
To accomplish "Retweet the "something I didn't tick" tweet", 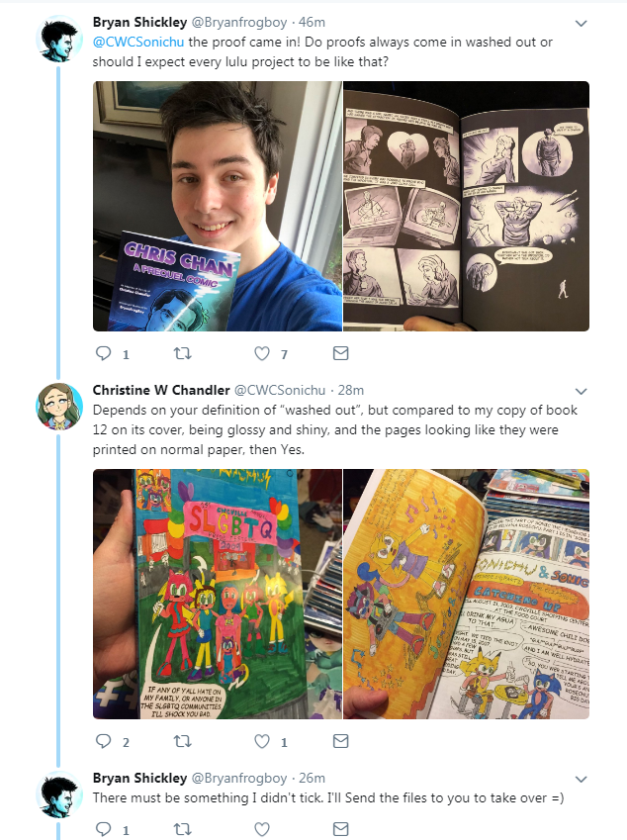I will pyautogui.click(x=183, y=829).
